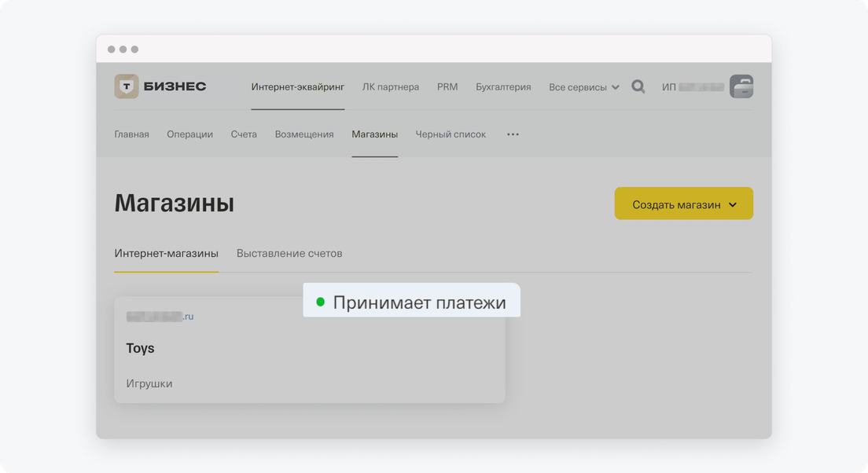This screenshot has width=868, height=473.
Task: Open Бухгалтерия service
Action: 503,87
